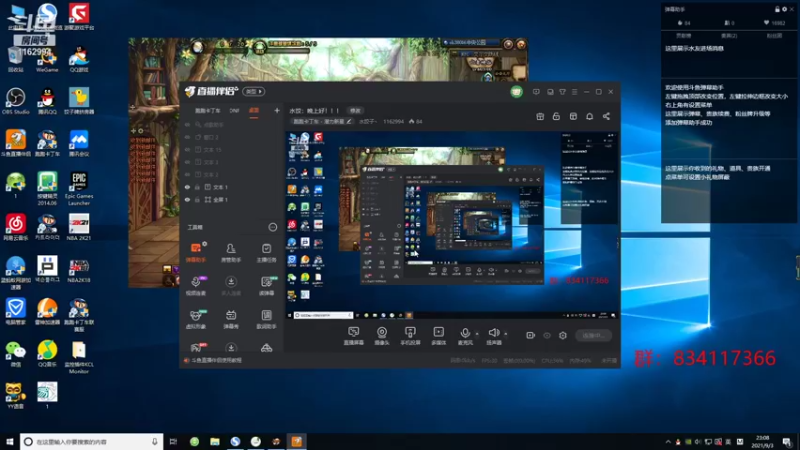Open the 房管助手 tool

click(x=231, y=253)
